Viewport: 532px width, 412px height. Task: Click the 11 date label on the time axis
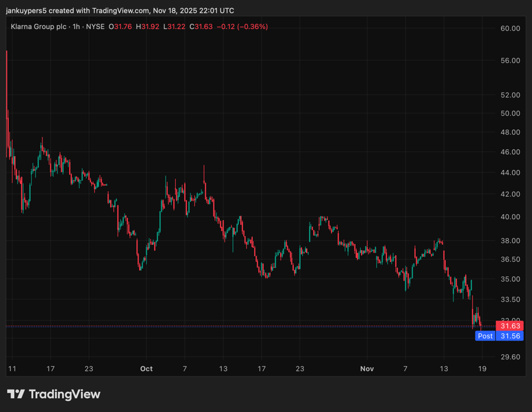12,368
